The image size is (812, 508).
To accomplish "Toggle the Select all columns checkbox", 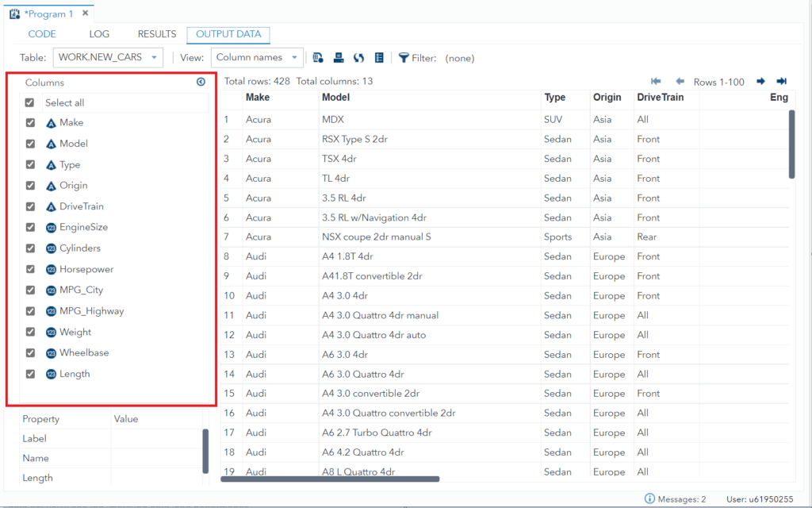I will pyautogui.click(x=29, y=102).
